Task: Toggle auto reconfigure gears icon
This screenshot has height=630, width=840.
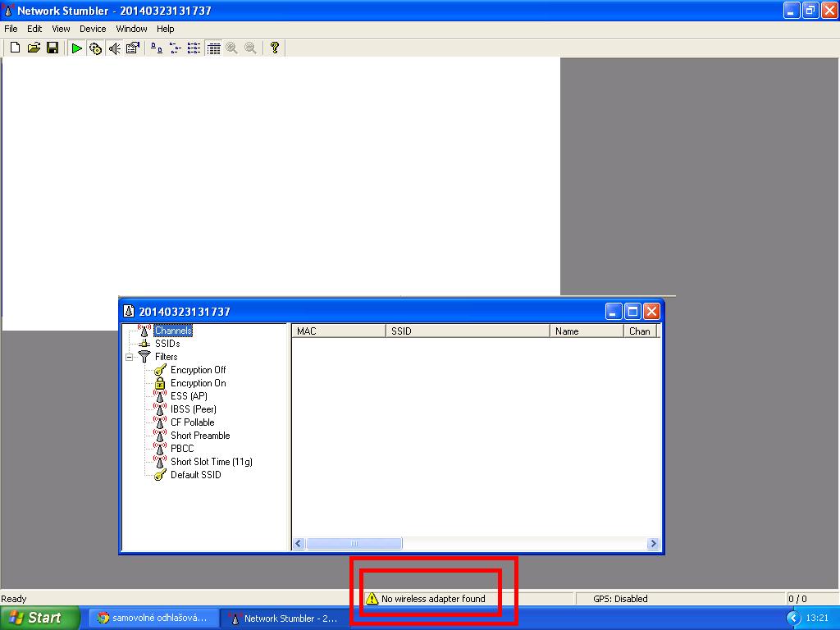Action: tap(95, 48)
